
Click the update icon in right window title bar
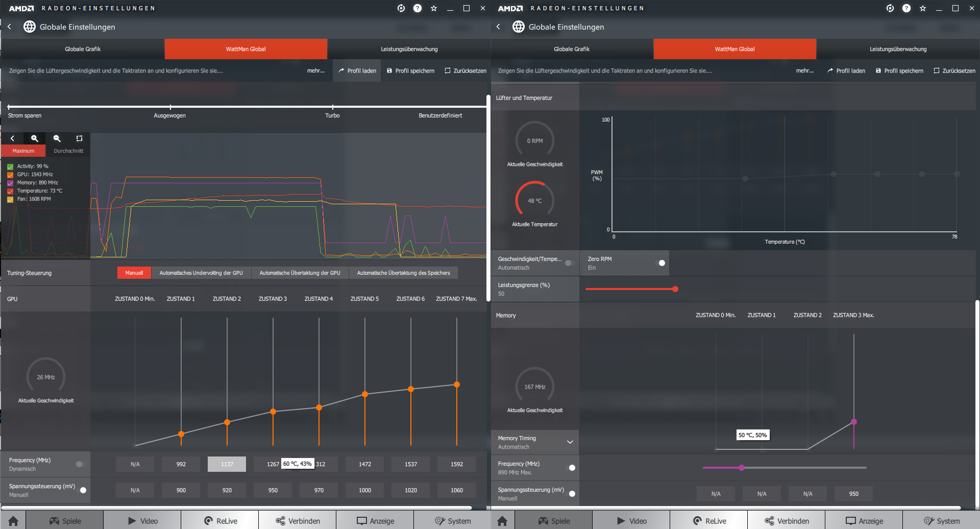click(x=890, y=8)
